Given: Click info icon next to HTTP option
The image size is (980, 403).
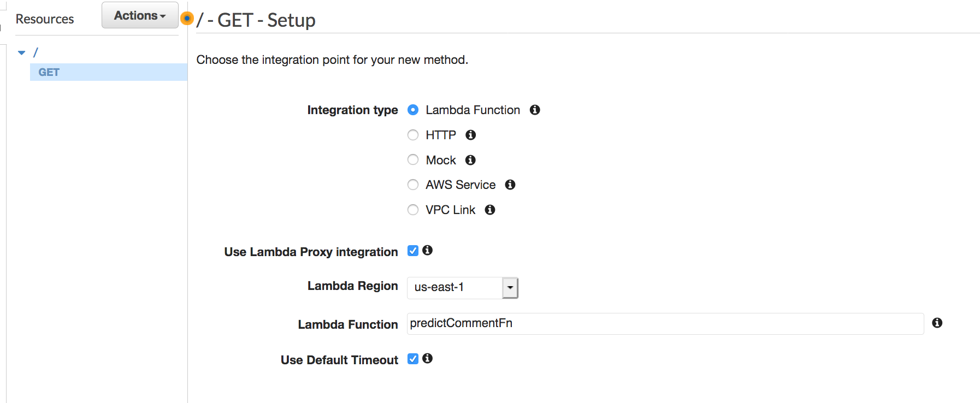Looking at the screenshot, I should [470, 135].
